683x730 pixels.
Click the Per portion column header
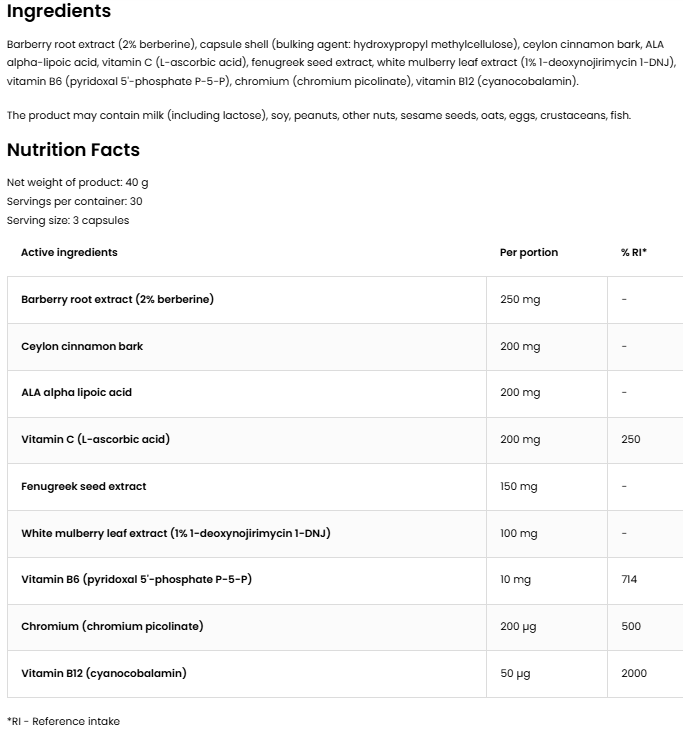(529, 252)
